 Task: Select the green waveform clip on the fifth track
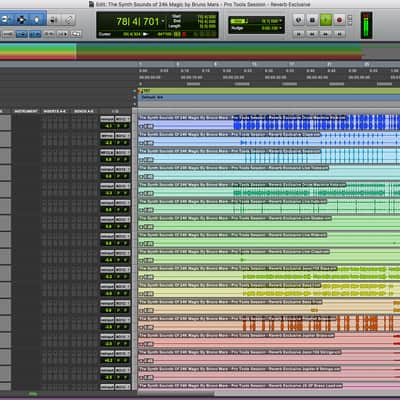coord(317,189)
